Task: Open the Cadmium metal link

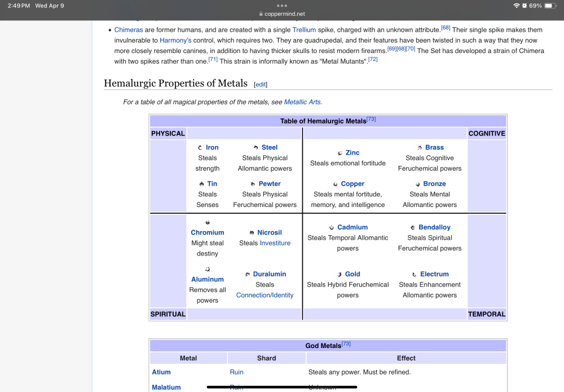Action: pyautogui.click(x=352, y=227)
